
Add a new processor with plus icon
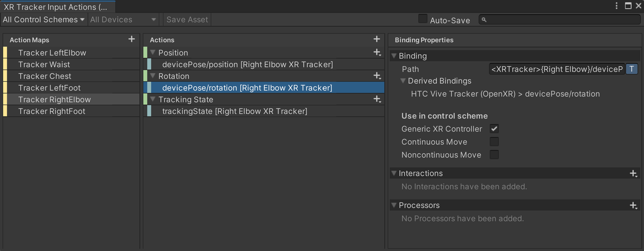click(633, 205)
